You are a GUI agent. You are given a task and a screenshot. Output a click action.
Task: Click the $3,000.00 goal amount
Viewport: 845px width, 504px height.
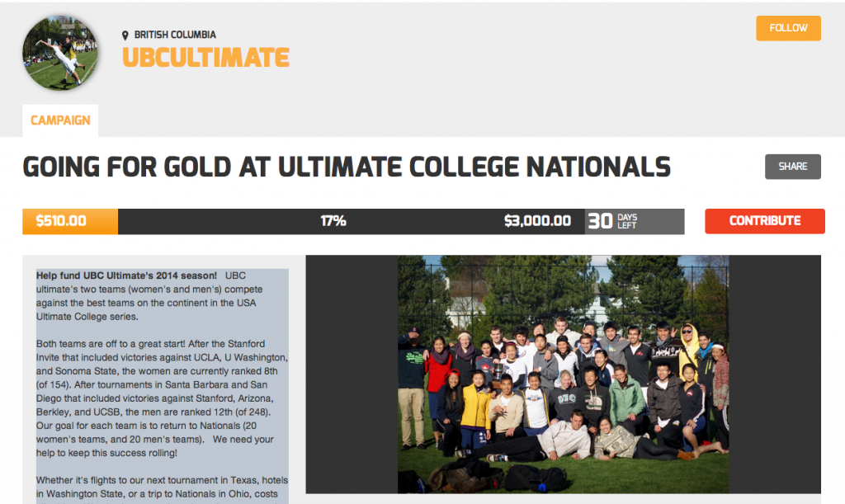[x=537, y=221]
